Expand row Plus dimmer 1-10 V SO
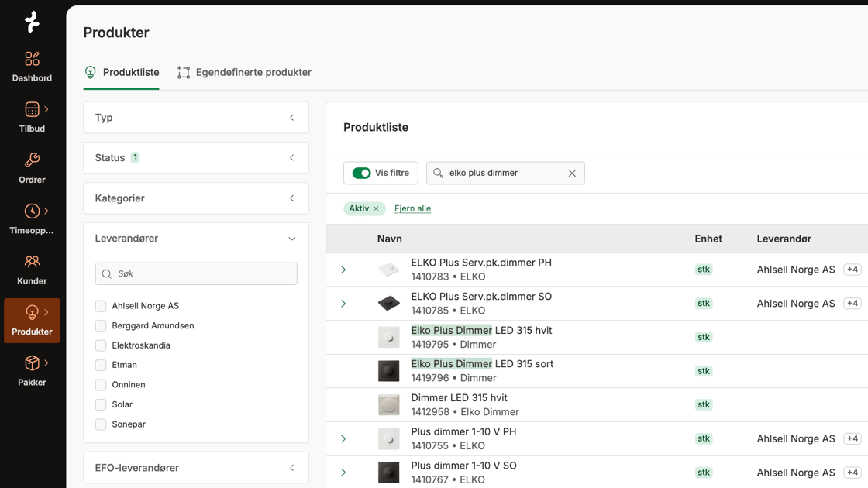 click(343, 473)
